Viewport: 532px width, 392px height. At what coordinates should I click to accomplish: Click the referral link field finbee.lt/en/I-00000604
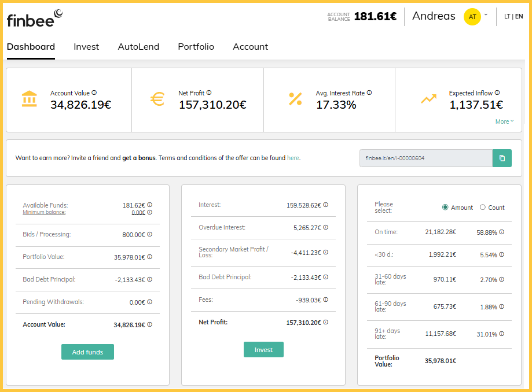point(426,158)
